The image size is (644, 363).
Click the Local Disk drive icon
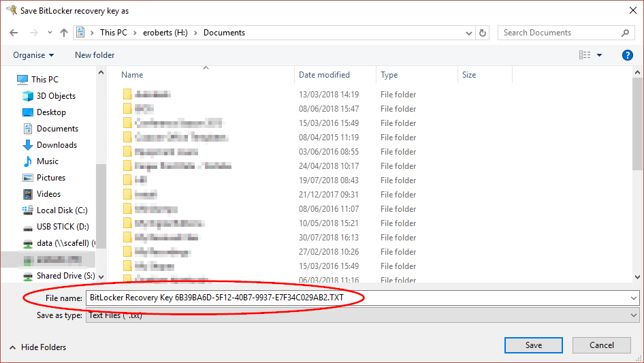(x=27, y=210)
